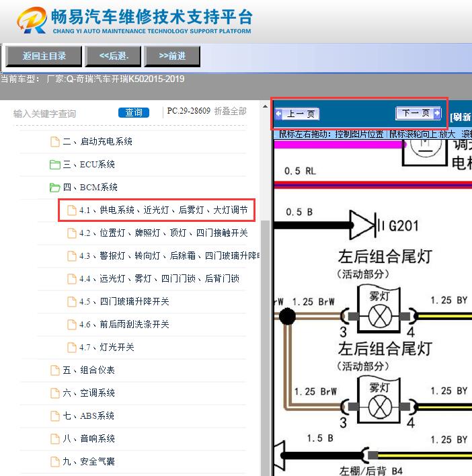Open 六、空调系统 tree item
Viewport: 472px width, 476px height.
(89, 393)
